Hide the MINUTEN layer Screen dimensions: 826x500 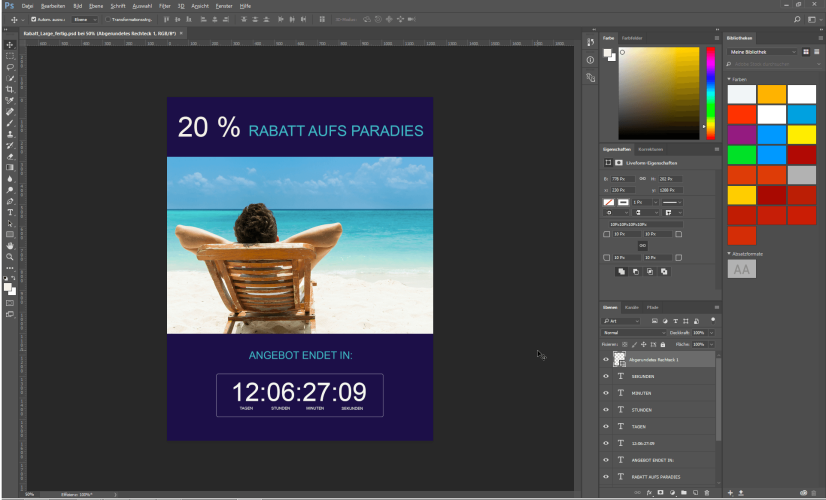[606, 393]
